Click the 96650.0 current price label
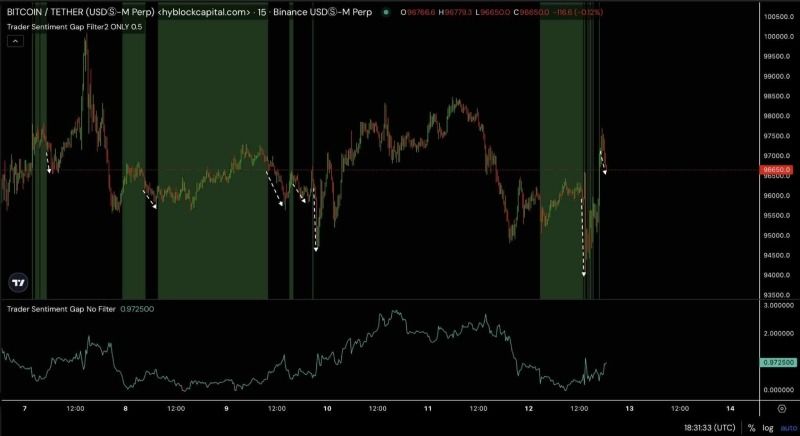Screen dimensions: 800x436 coord(776,170)
